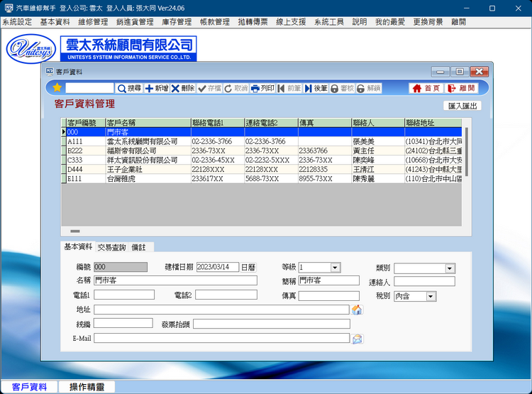Switch to the 備註 tab
This screenshot has width=532, height=394.
139,247
